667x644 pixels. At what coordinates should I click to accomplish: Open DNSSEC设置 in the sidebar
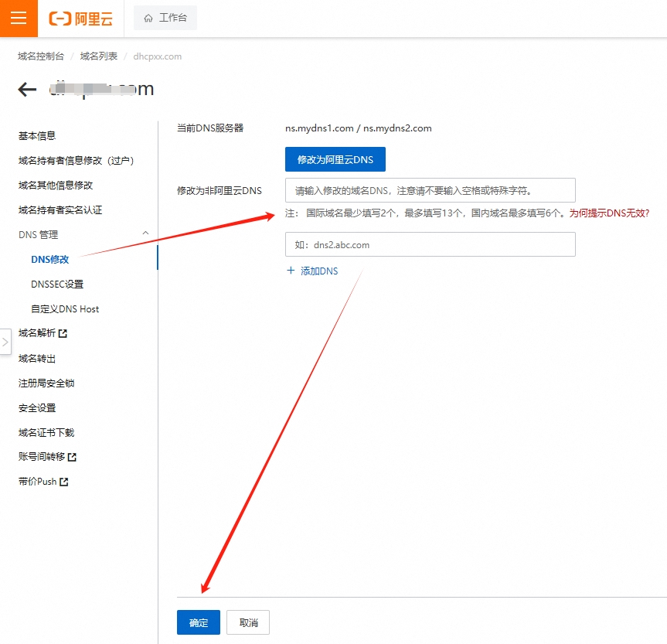click(x=57, y=285)
